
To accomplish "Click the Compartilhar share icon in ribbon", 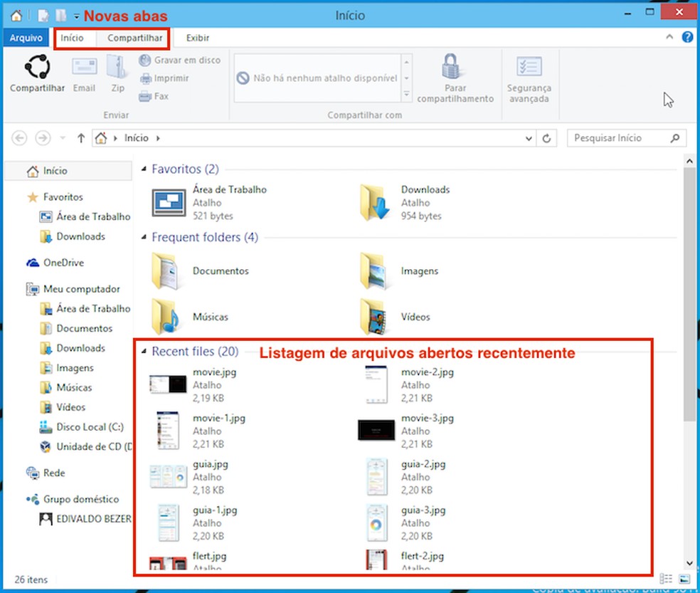I will point(37,67).
